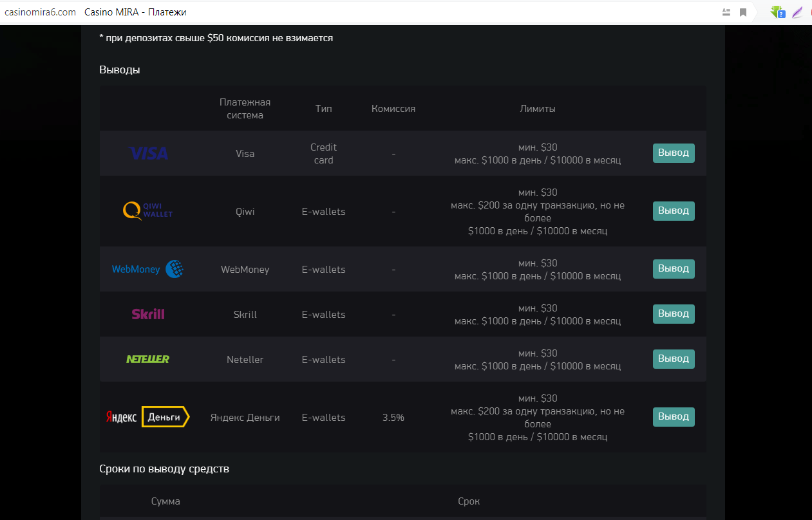Click the Комиссия column header
The height and width of the screenshot is (520, 812).
click(x=393, y=109)
